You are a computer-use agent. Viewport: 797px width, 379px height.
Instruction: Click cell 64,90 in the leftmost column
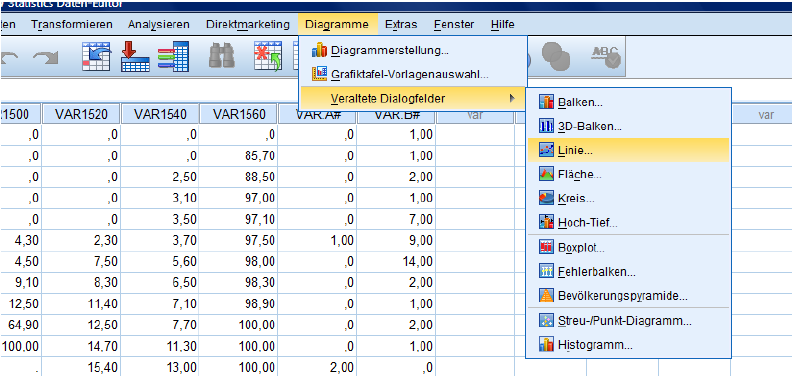(x=20, y=325)
